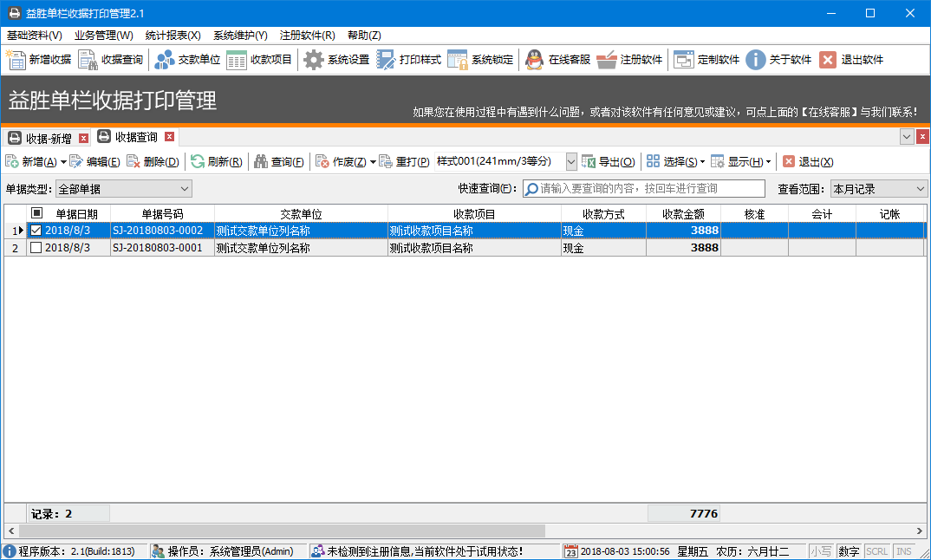
Task: Click 新增(A) in the query toolbar
Action: pos(31,161)
